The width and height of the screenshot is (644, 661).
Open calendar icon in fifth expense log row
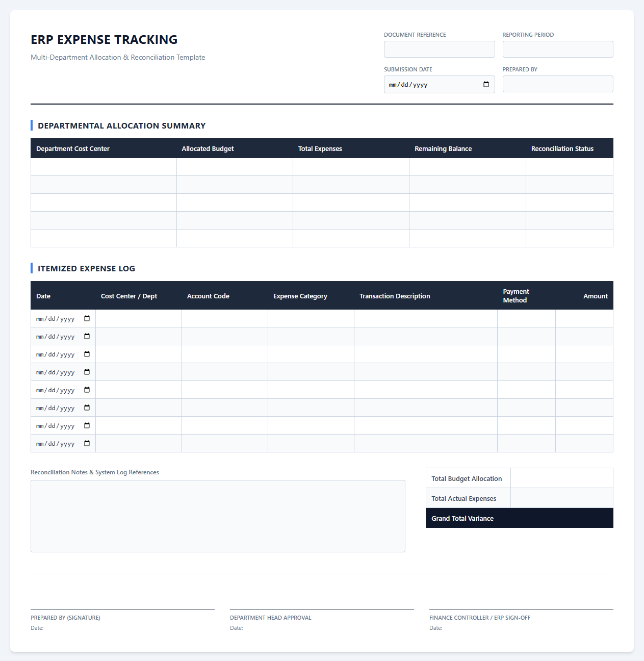[x=87, y=390]
